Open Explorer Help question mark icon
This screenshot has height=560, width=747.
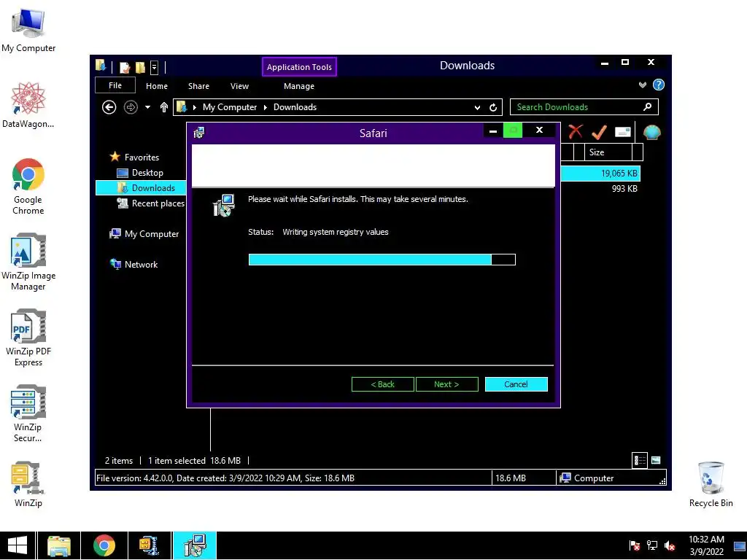tap(659, 85)
